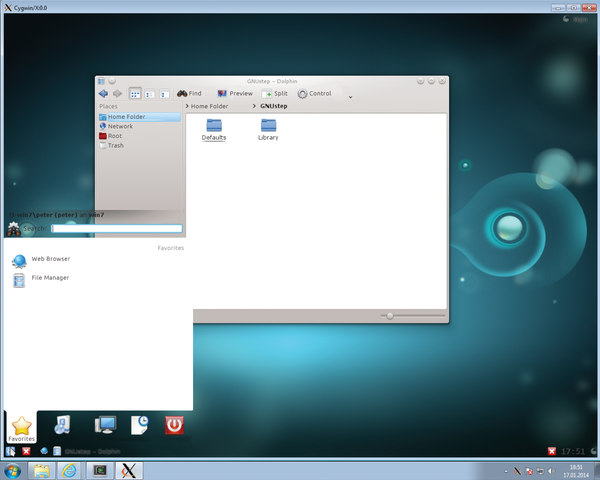Click the X server tray icon
The height and width of the screenshot is (480, 600).
tap(517, 471)
